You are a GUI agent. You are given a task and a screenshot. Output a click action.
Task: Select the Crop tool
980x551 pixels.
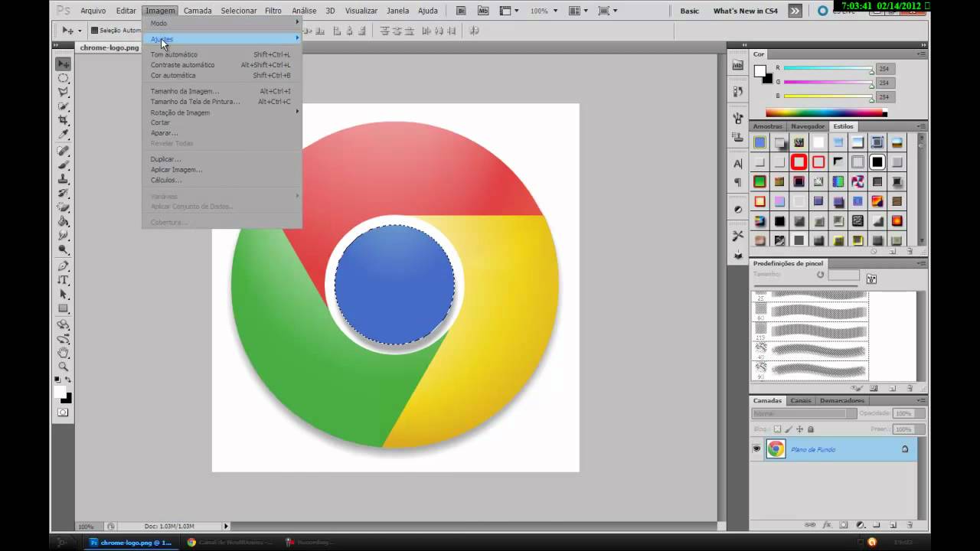pos(64,120)
